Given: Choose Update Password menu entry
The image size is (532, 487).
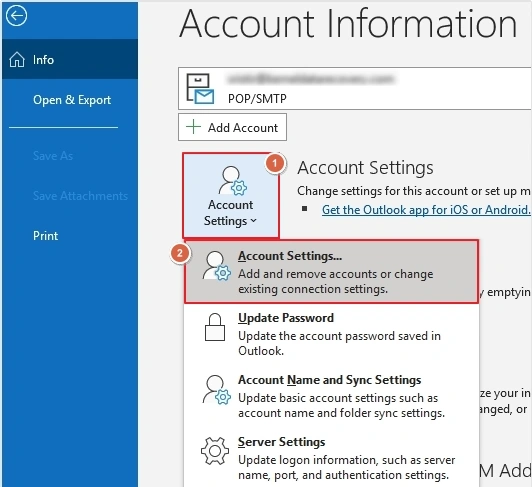Looking at the screenshot, I should (x=331, y=334).
